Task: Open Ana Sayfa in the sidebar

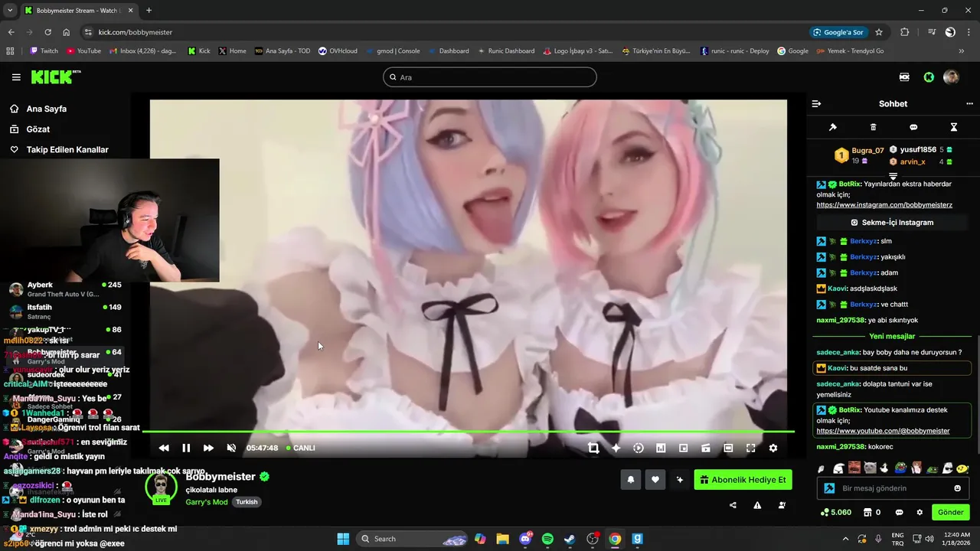Action: (47, 109)
